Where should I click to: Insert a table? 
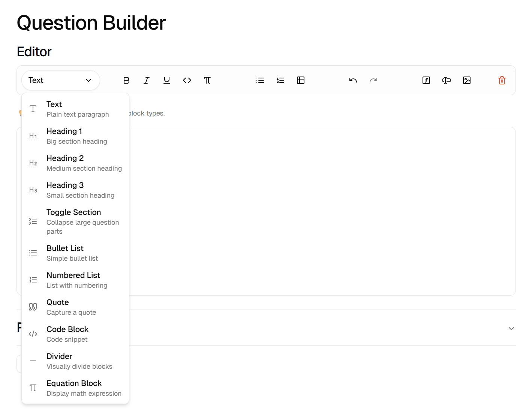pos(301,80)
